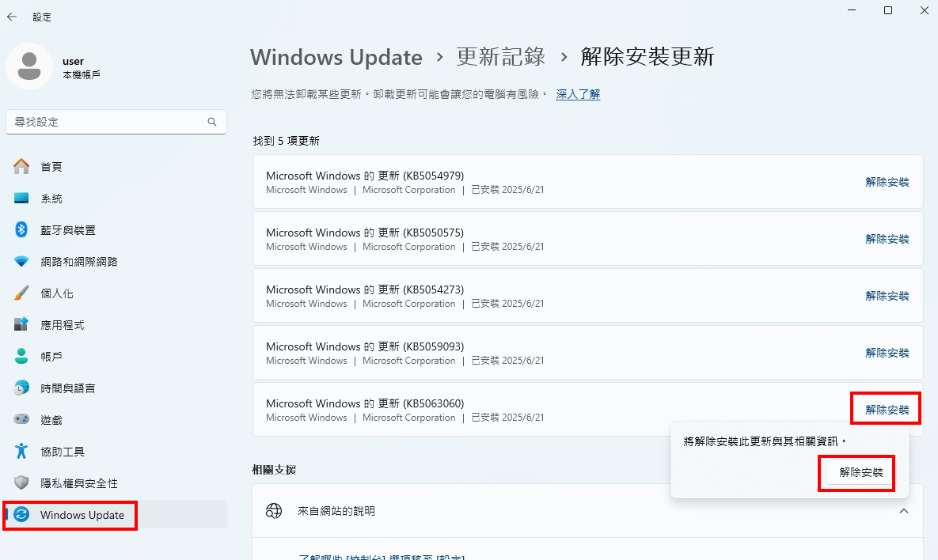Select Windows Update in sidebar
938x560 pixels.
[116, 515]
